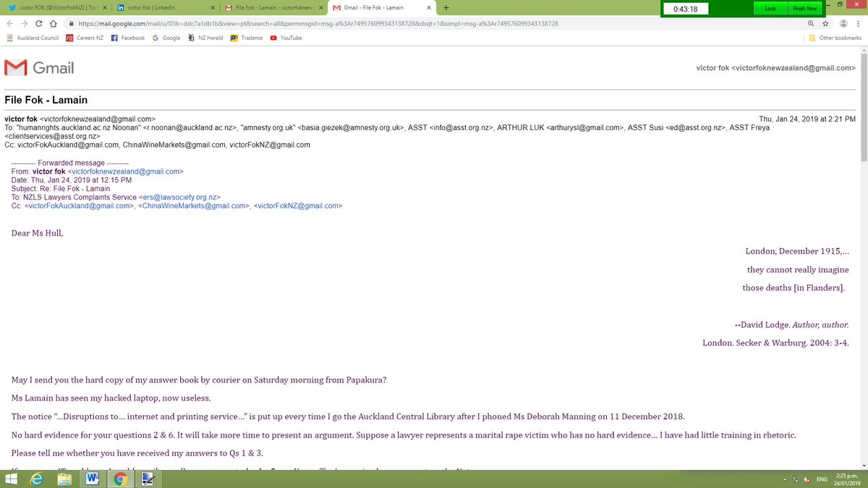
Task: Click the Finish Now button
Action: click(x=804, y=9)
